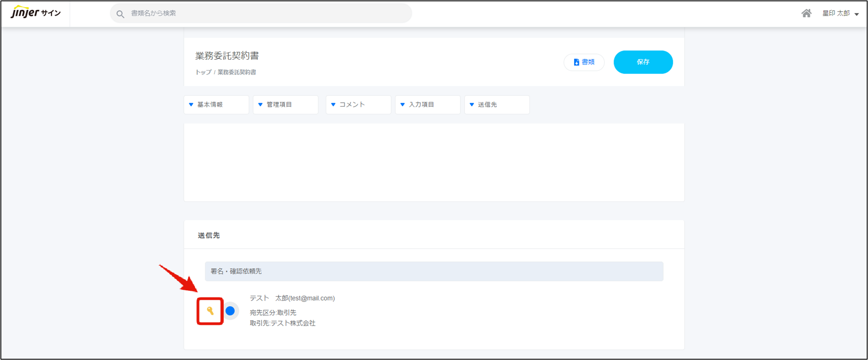
Task: Click the jinjer サイン logo
Action: pyautogui.click(x=35, y=13)
